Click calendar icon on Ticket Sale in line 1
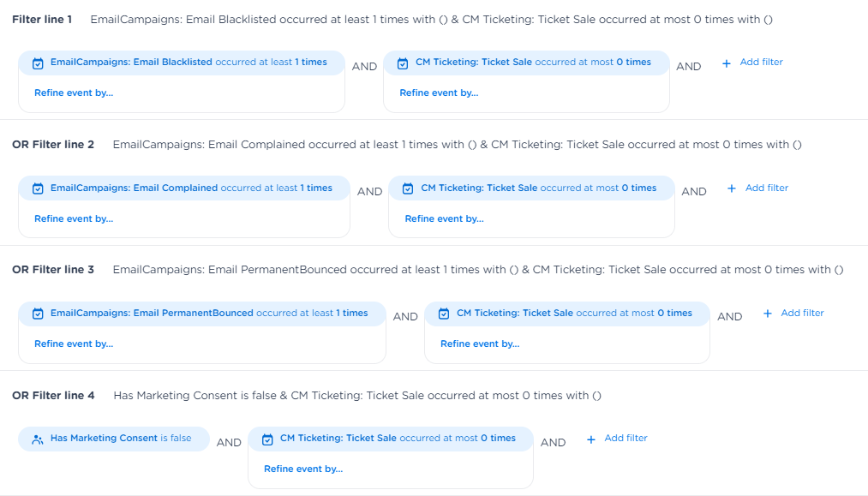Viewport: 868px width, 496px height. (x=403, y=63)
